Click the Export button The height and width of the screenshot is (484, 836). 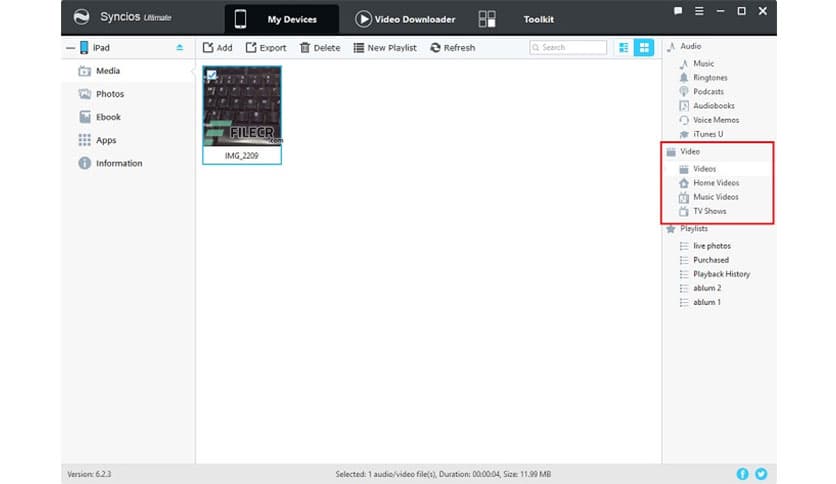coord(266,47)
